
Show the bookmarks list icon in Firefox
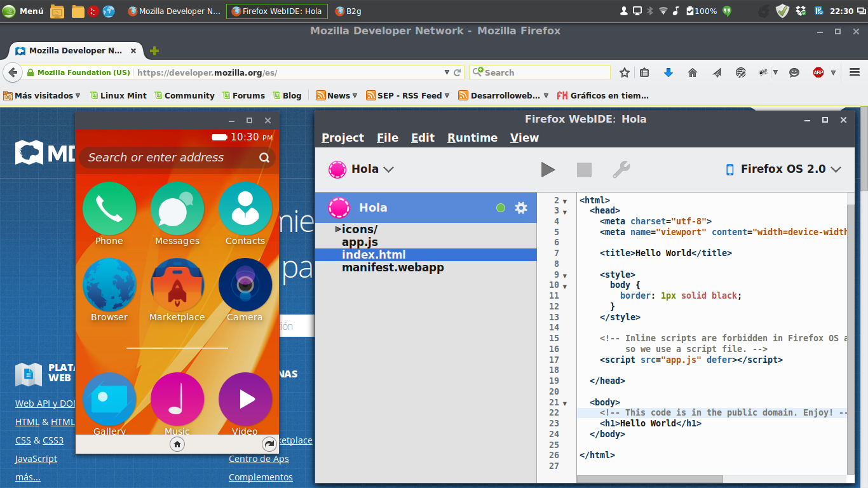[x=644, y=72]
